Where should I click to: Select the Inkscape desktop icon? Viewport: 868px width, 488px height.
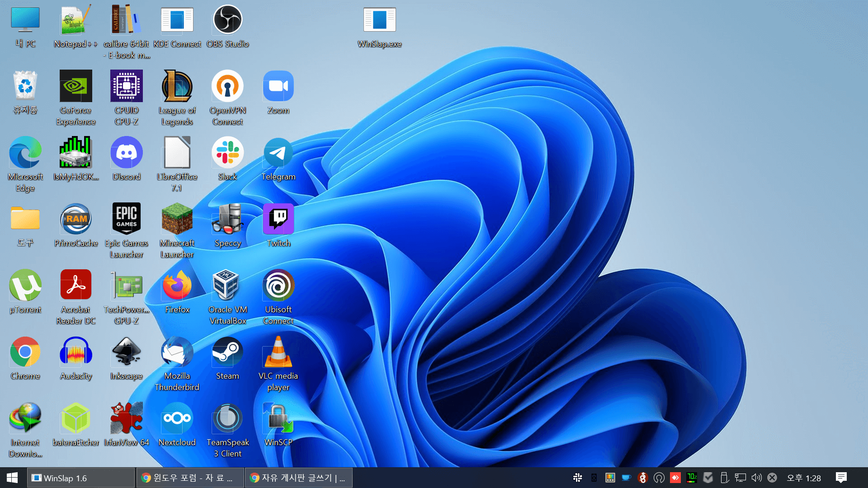click(x=127, y=358)
